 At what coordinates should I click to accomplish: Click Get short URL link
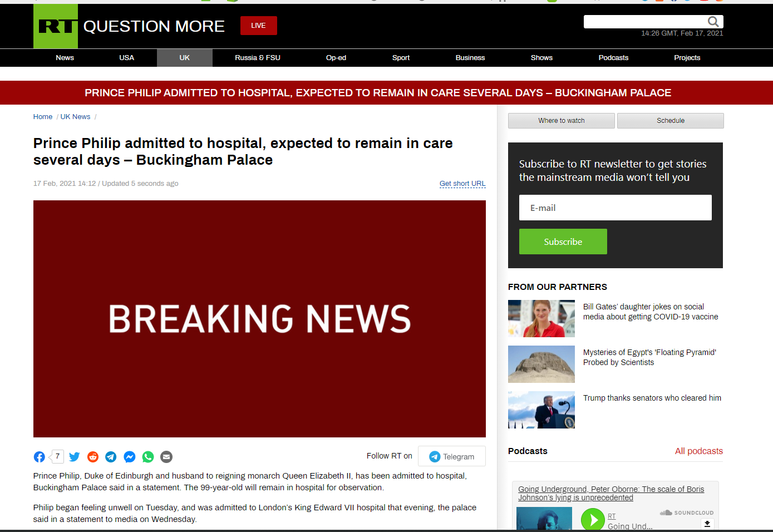click(x=462, y=184)
